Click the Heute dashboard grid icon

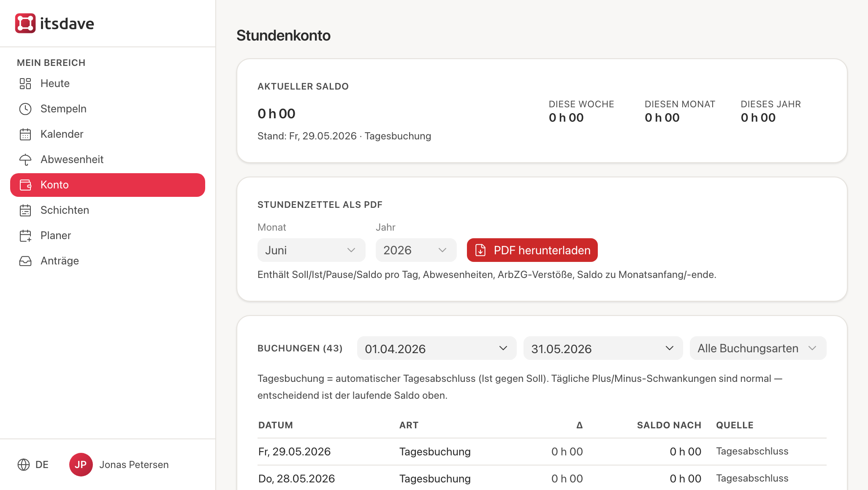pos(25,84)
